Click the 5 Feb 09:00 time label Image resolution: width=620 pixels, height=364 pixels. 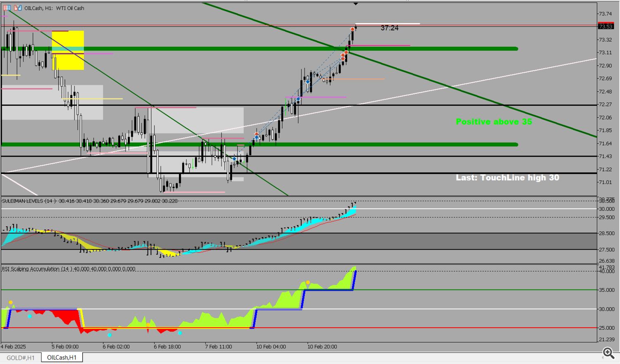pyautogui.click(x=65, y=347)
